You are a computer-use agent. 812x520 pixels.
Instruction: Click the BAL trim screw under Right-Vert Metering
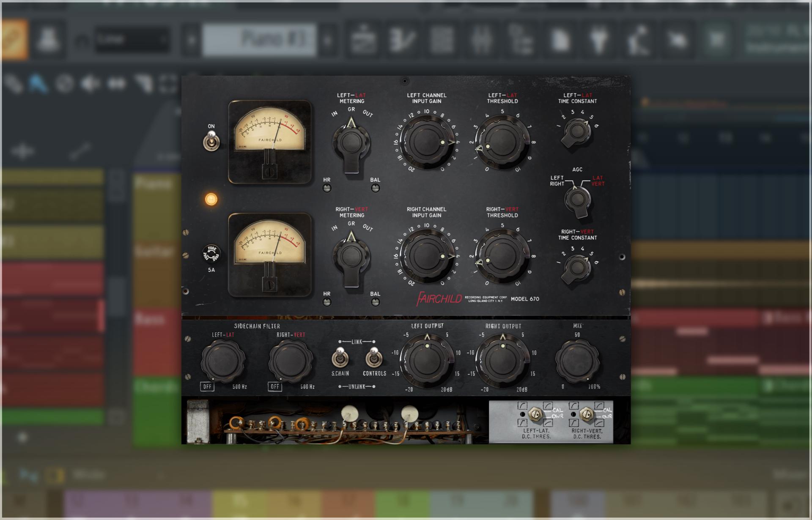[x=375, y=302]
